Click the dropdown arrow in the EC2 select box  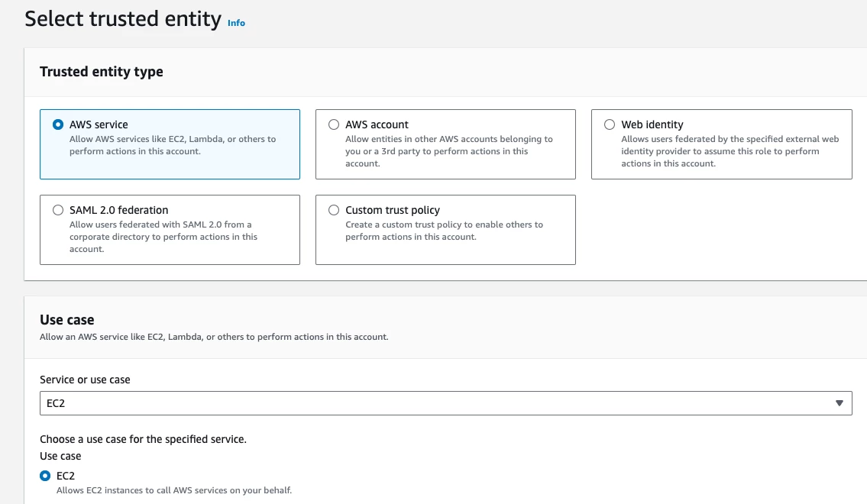[840, 403]
